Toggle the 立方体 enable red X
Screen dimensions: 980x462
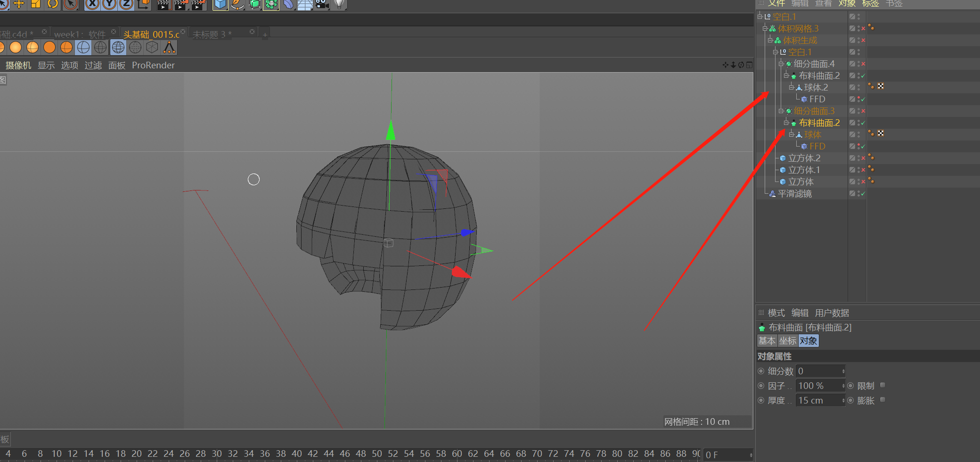[863, 182]
